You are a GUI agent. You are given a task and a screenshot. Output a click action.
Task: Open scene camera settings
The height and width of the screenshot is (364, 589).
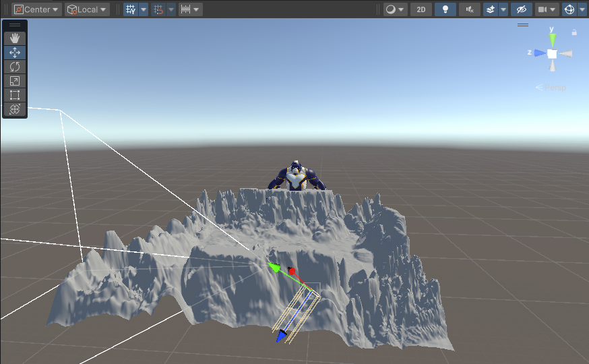[542, 9]
